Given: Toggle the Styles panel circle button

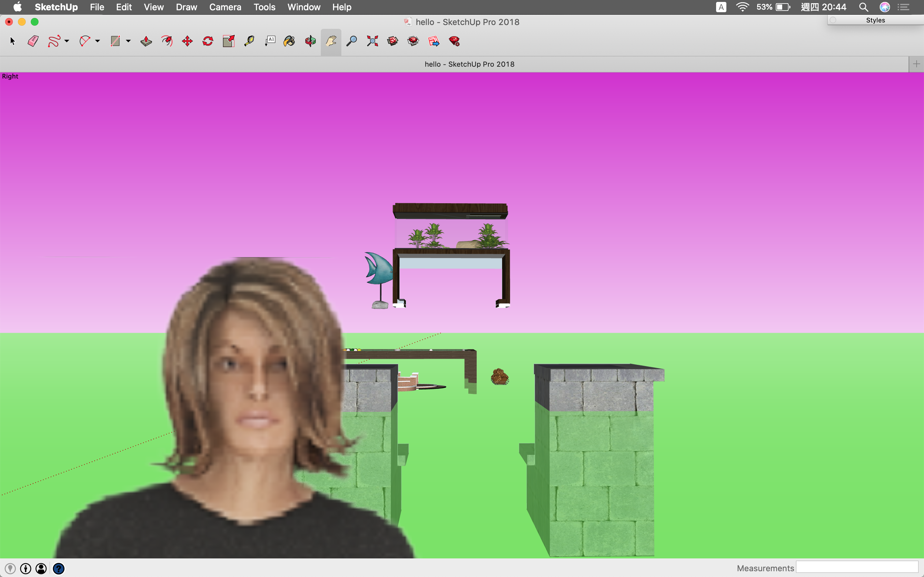Looking at the screenshot, I should 833,20.
